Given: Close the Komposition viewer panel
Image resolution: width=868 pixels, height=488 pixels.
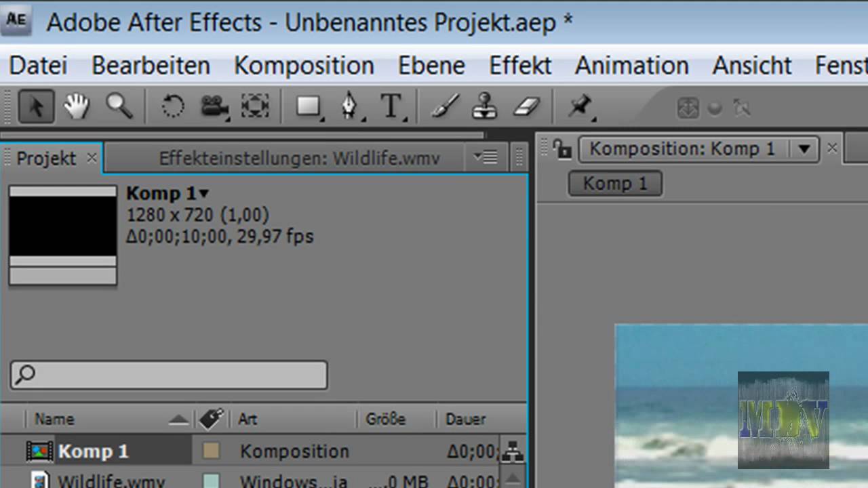Looking at the screenshot, I should 832,148.
